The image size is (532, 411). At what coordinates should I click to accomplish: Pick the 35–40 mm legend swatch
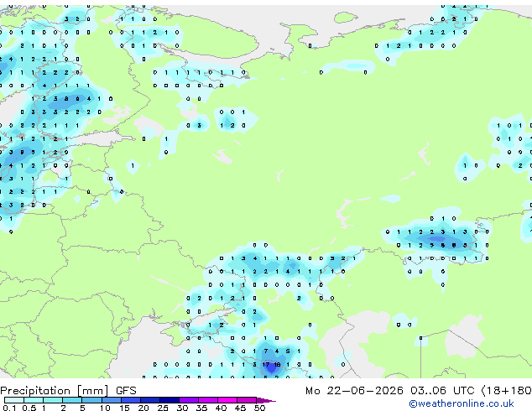point(208,400)
